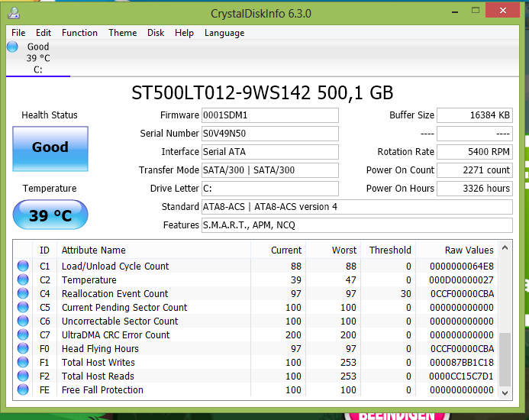This screenshot has height=420, width=529.
Task: Click the Buffer Size value 16384 KB
Action: tap(475, 115)
